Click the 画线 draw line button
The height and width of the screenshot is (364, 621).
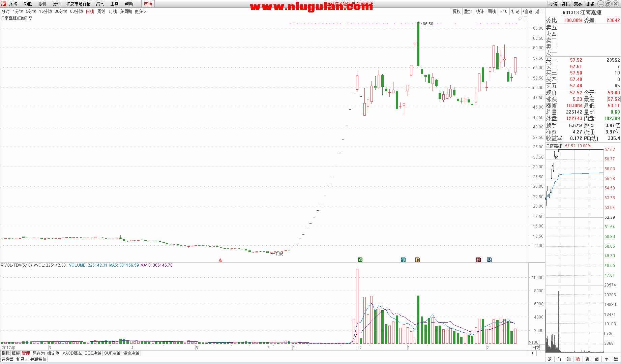[492, 11]
